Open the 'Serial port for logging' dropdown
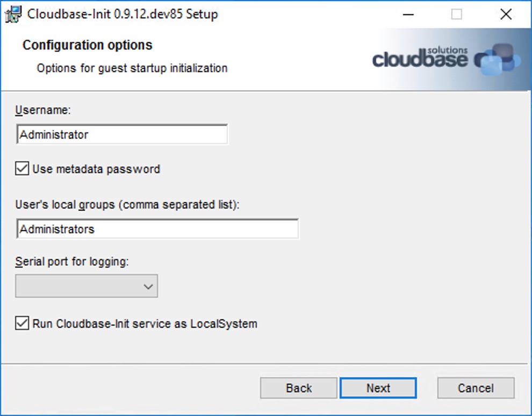 (86, 286)
